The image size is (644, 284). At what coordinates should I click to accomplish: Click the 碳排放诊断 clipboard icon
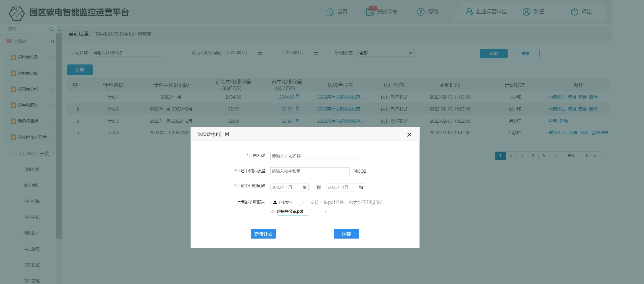[13, 73]
